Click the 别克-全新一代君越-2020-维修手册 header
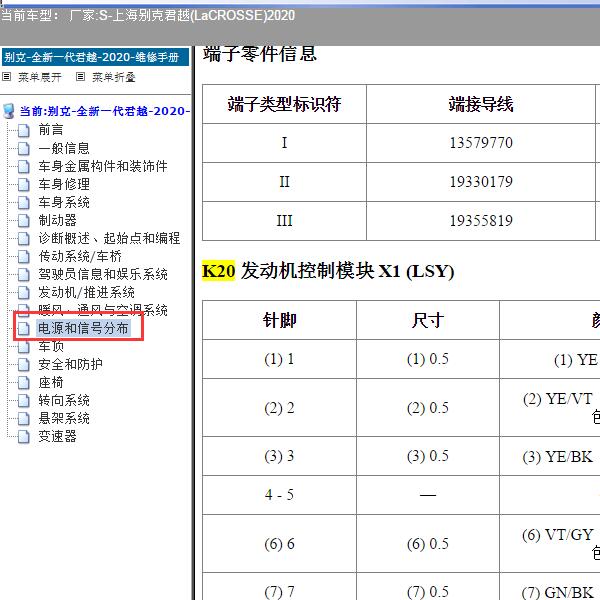The width and height of the screenshot is (600, 600). [95, 57]
